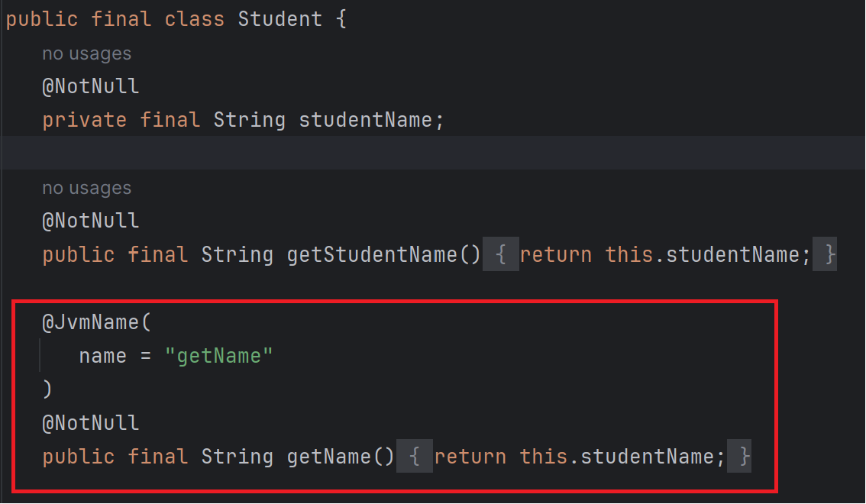Click the Student class name
Image resolution: width=866 pixels, height=504 pixels.
280,19
